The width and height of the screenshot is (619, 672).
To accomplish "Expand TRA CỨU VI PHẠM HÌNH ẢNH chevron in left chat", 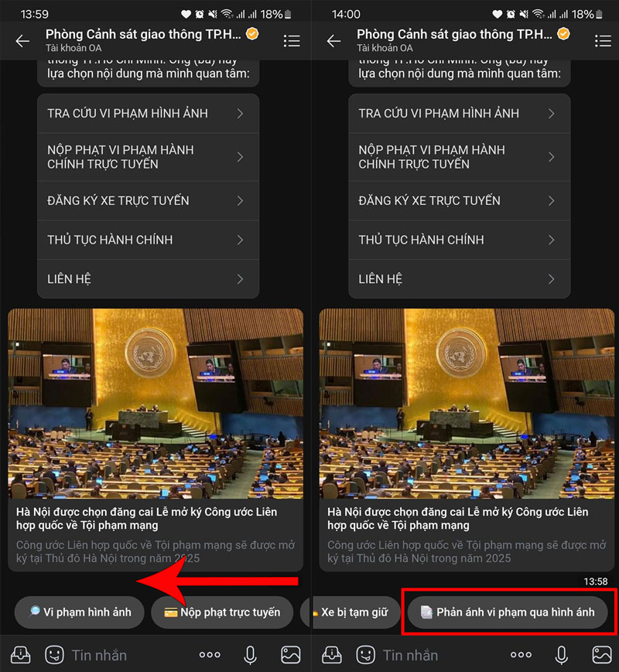I will 240,114.
